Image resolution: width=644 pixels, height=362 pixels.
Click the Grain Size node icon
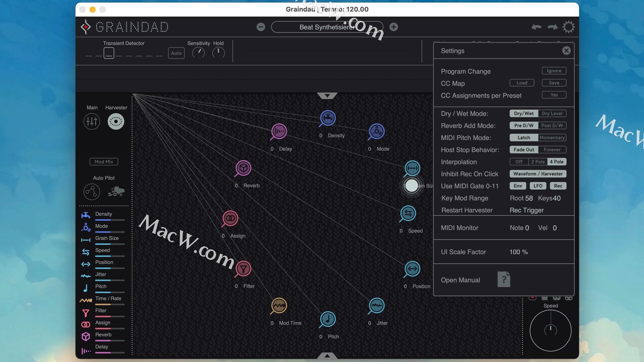click(x=412, y=168)
